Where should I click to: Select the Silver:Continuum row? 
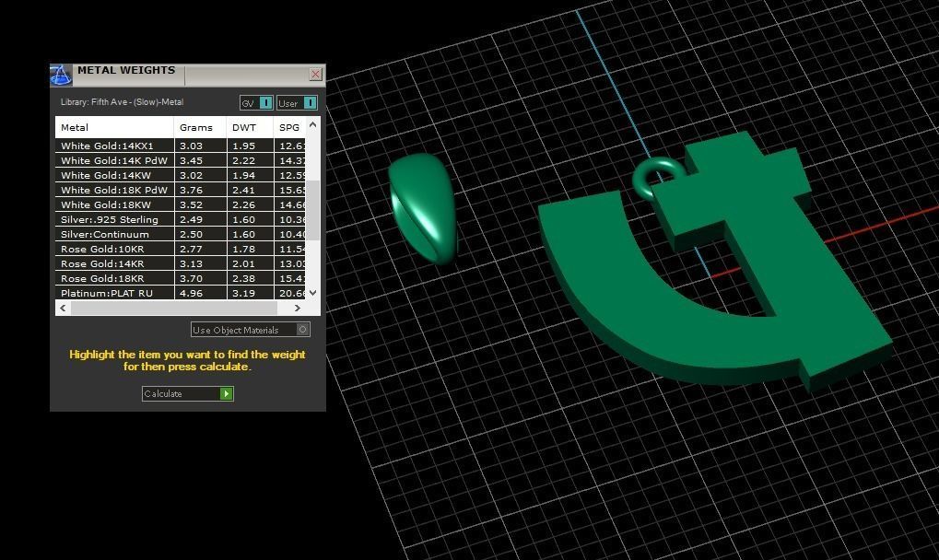pos(181,234)
